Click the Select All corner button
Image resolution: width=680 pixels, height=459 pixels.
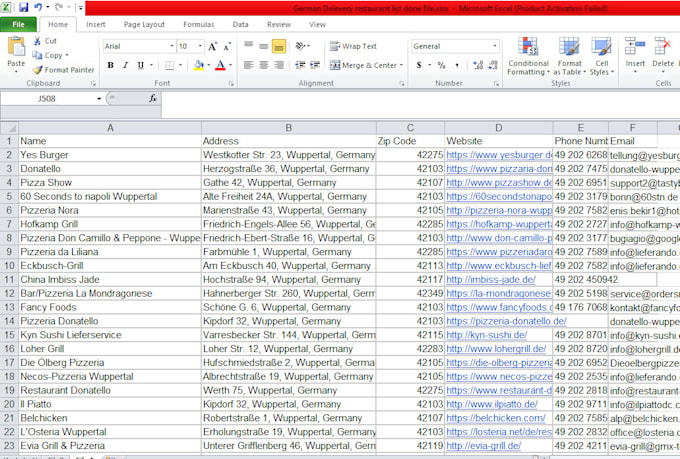click(9, 128)
